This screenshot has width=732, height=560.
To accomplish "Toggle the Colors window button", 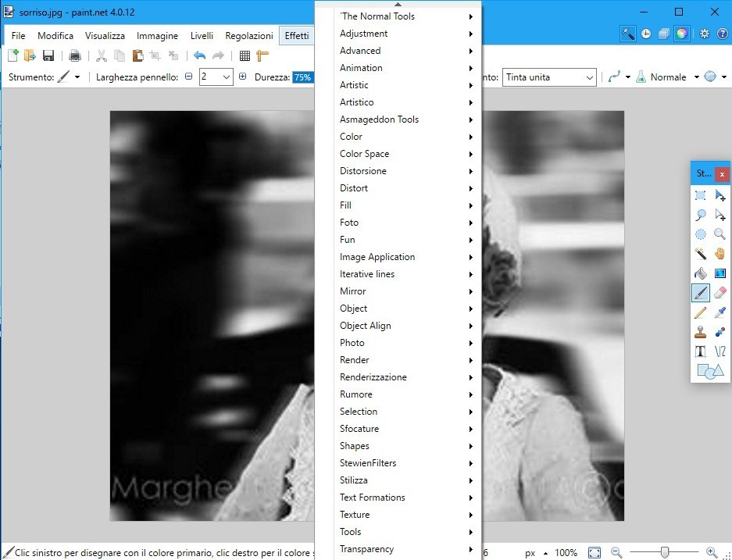I will click(x=682, y=34).
